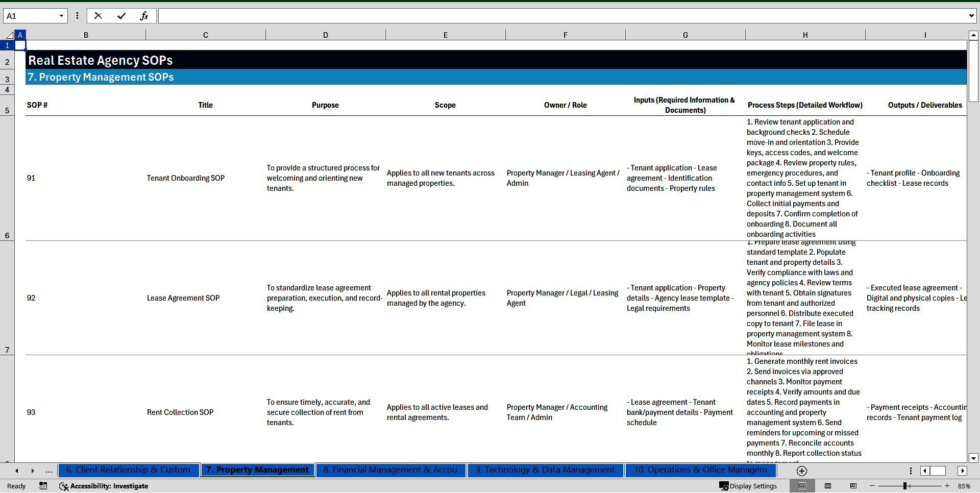Open Display Settings in status bar
The image size is (980, 493).
click(748, 486)
